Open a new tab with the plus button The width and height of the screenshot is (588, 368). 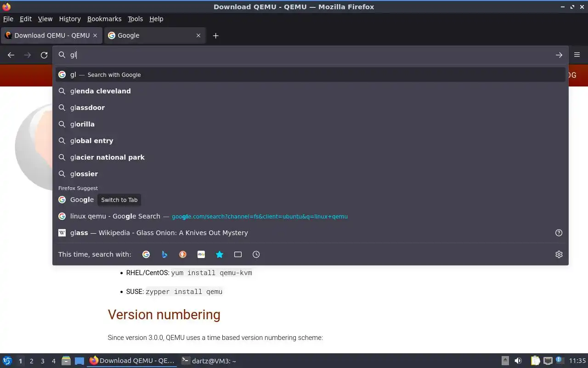[x=215, y=35]
